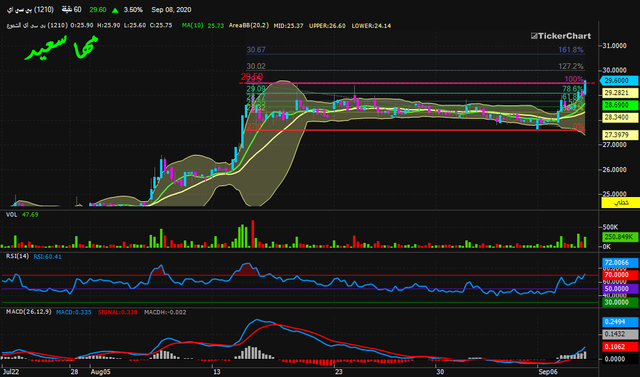Image resolution: width=640 pixels, height=377 pixels.
Task: Click the red RSI level tag 70.0000
Action: pos(620,275)
